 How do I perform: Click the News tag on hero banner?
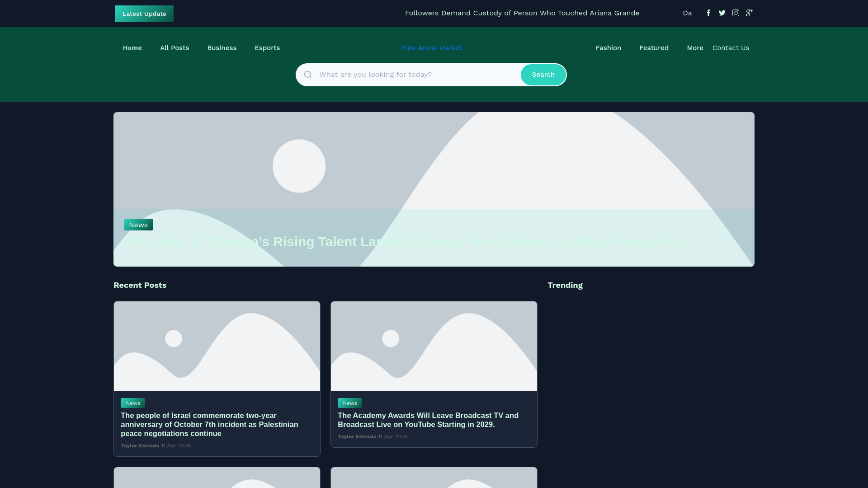[x=138, y=225]
